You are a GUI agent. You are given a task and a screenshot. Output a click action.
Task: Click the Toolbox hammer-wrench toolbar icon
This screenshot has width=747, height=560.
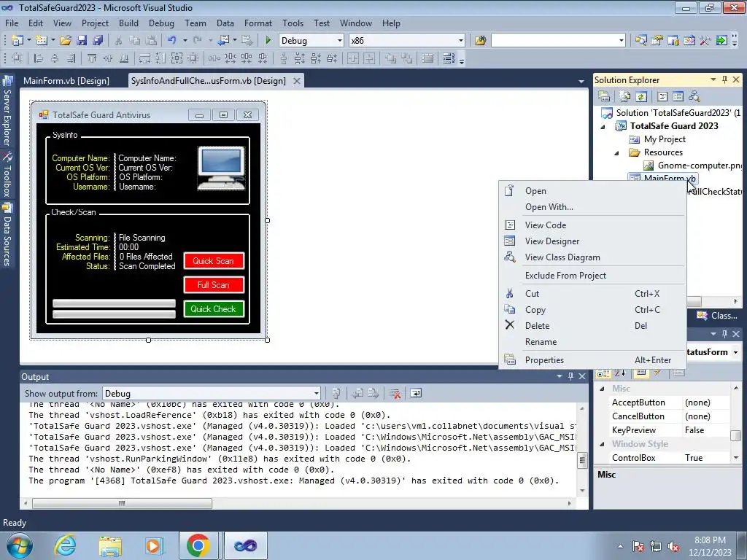pos(705,41)
